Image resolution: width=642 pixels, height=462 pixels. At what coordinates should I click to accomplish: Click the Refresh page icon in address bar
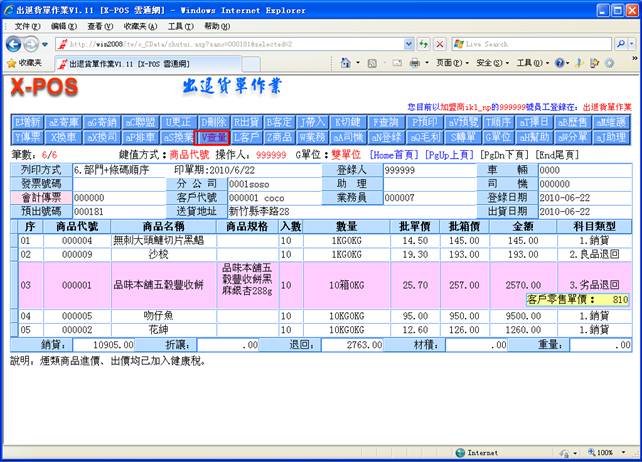pos(424,44)
